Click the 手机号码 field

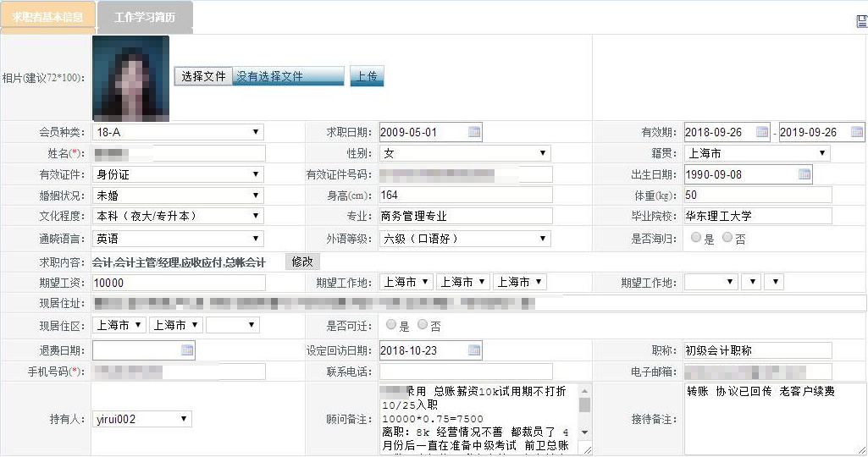[179, 372]
